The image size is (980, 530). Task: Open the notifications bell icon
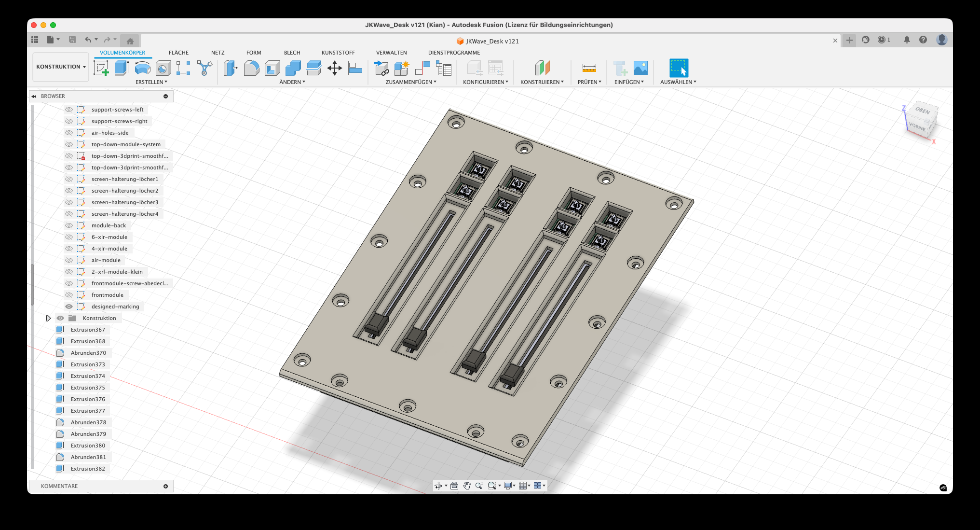tap(907, 40)
